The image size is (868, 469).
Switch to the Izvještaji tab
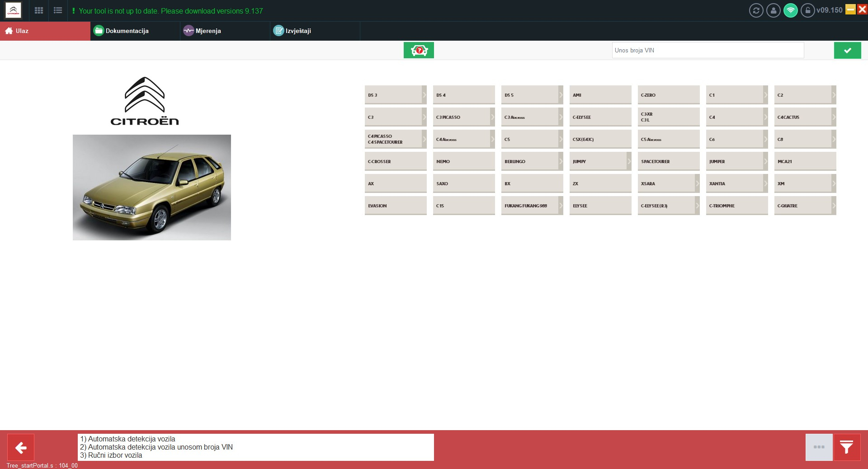tap(315, 31)
